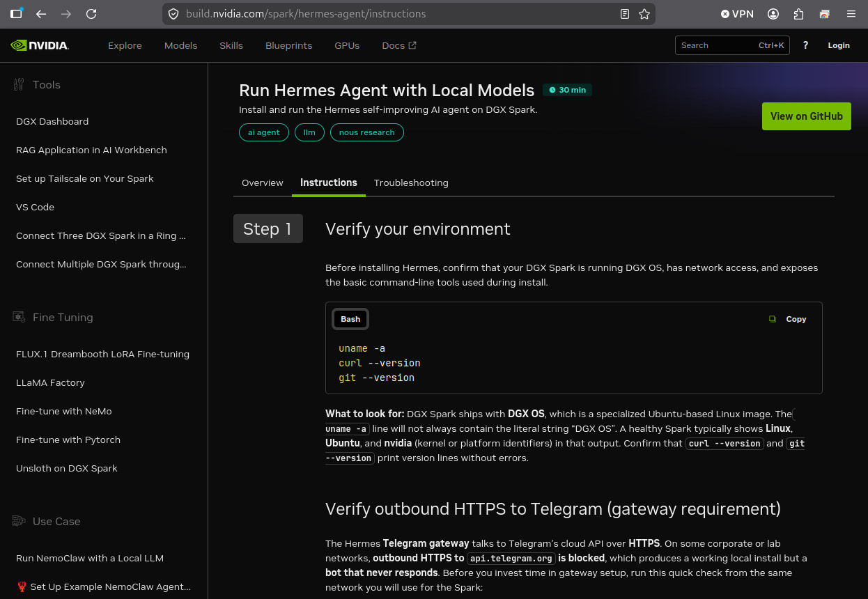Go back with the browser back arrow
The height and width of the screenshot is (599, 868).
coord(41,14)
